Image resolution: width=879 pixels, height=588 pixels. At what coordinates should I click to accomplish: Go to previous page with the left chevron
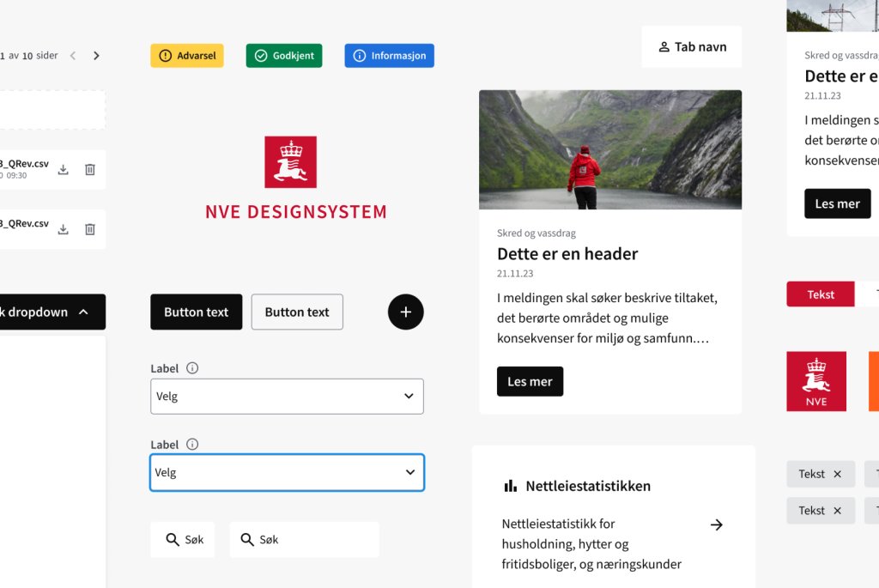pyautogui.click(x=73, y=56)
